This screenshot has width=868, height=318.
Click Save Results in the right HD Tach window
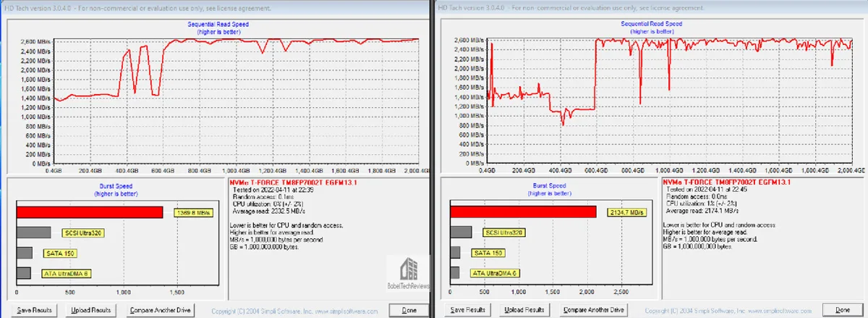click(468, 310)
